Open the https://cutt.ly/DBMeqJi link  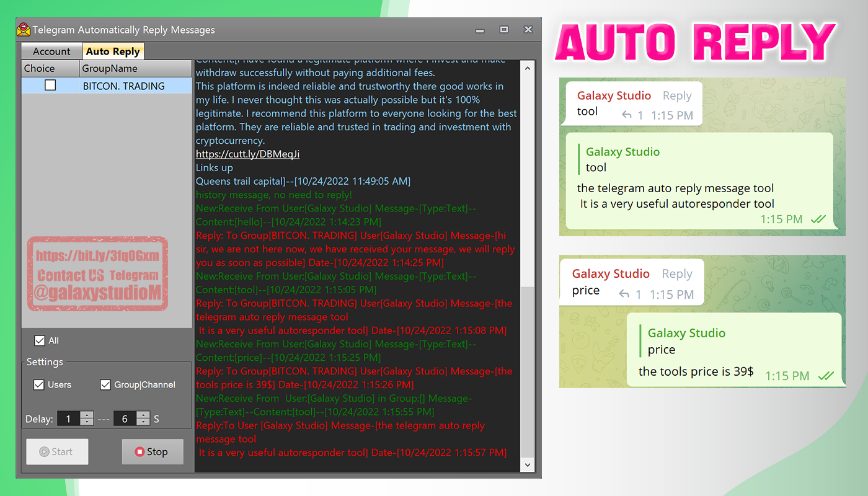pos(247,153)
